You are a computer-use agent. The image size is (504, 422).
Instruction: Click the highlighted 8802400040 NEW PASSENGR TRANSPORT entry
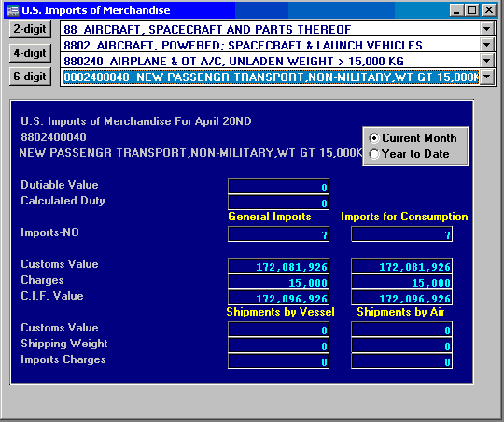pos(271,77)
